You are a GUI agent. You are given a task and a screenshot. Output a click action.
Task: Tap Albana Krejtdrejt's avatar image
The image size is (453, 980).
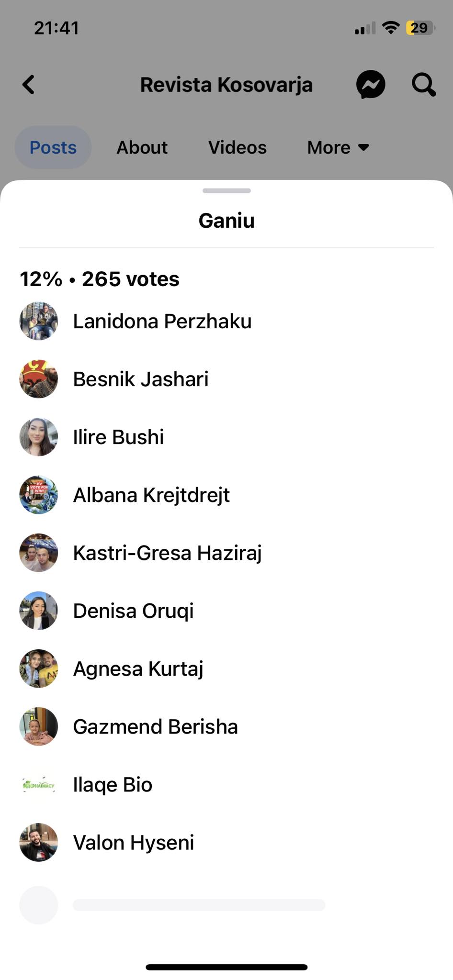(x=39, y=495)
